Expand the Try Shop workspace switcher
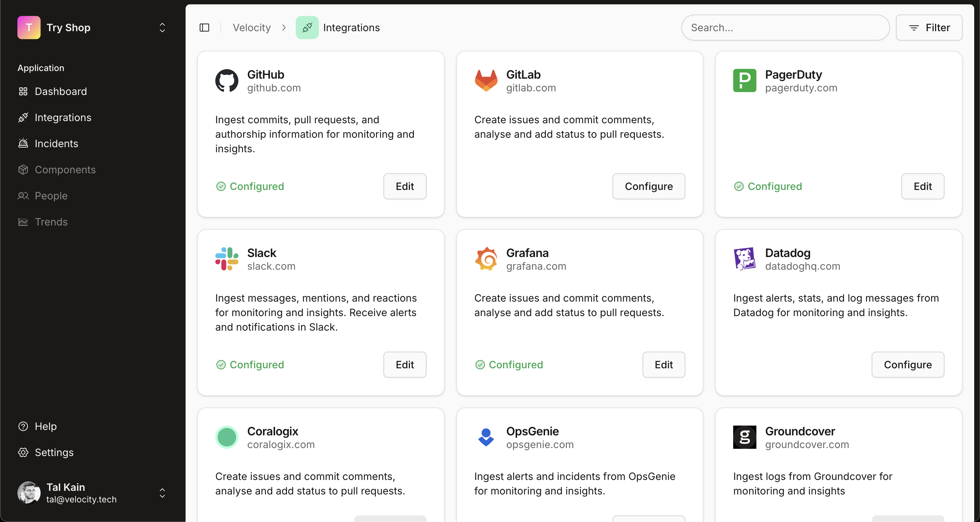The height and width of the screenshot is (522, 980). tap(162, 28)
